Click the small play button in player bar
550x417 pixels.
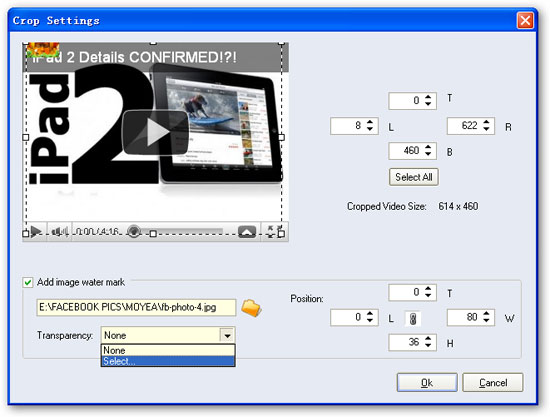(x=35, y=231)
